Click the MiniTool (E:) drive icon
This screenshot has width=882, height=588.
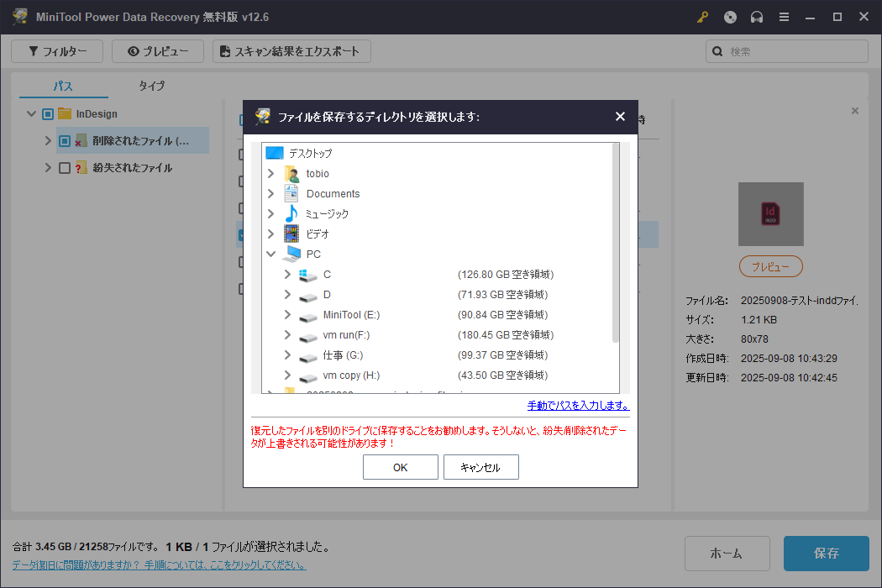(307, 316)
